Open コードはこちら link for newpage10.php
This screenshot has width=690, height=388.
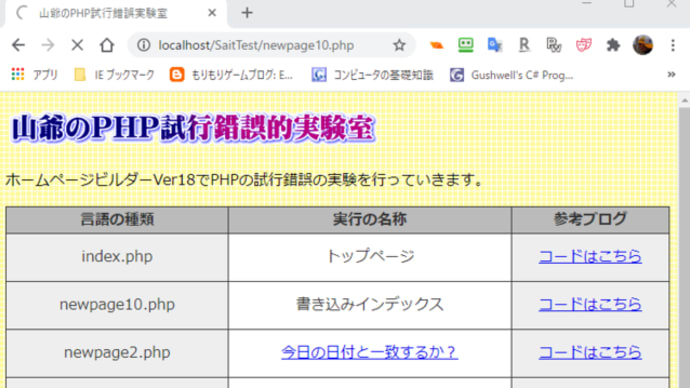coord(590,304)
